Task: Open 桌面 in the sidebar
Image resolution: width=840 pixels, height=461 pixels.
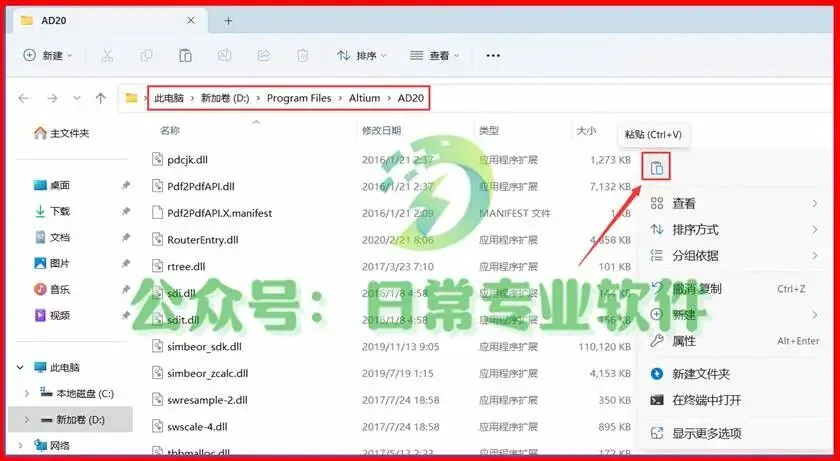Action: pos(52,185)
